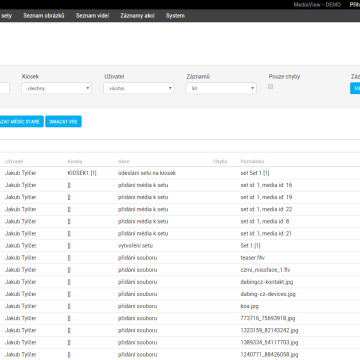
Task: Open the Seznam obrázků menu item
Action: pyautogui.click(x=44, y=16)
